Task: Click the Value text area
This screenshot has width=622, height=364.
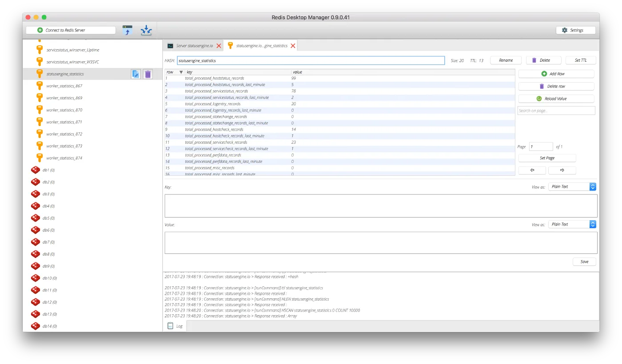Action: tap(381, 243)
